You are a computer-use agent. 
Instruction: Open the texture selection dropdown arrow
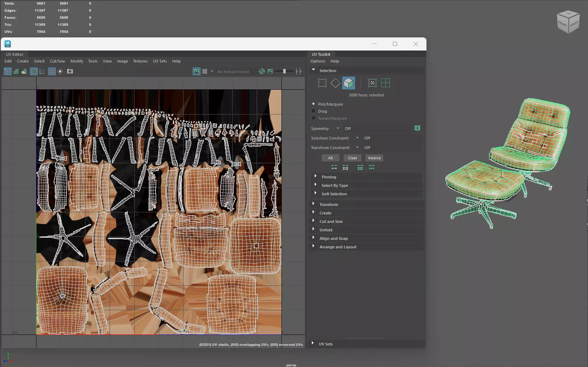(x=212, y=71)
